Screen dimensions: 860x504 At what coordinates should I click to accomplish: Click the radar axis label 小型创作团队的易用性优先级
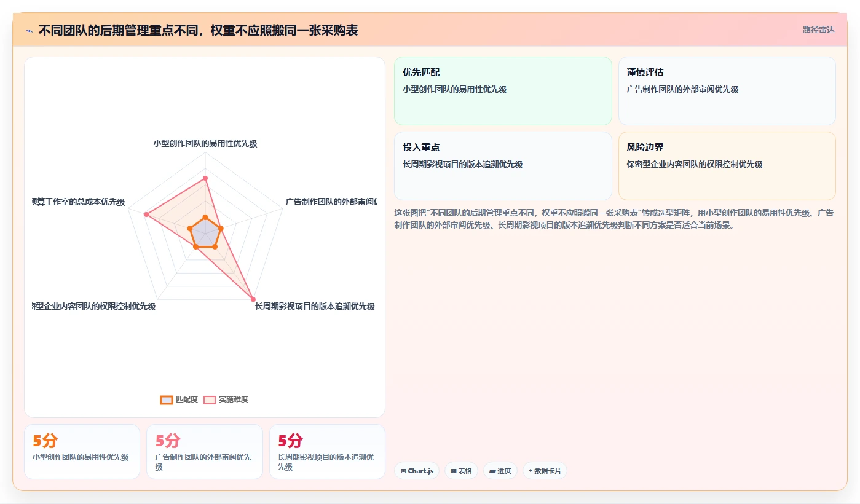[x=205, y=143]
